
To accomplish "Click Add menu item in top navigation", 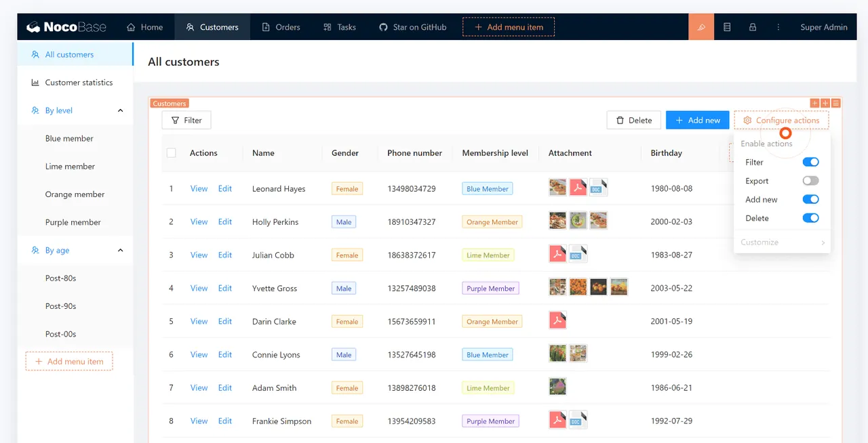I will (509, 27).
